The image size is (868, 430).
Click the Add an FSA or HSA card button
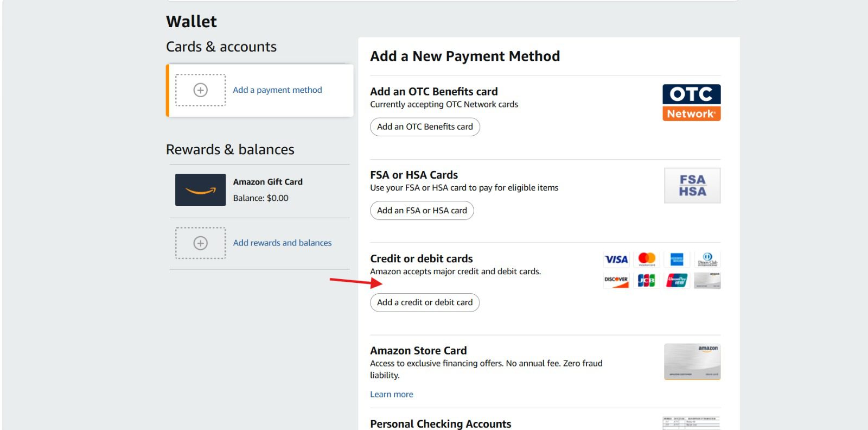pos(422,210)
